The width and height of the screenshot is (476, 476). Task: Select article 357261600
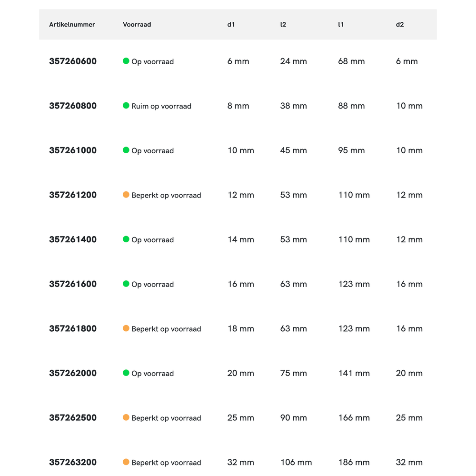click(73, 284)
